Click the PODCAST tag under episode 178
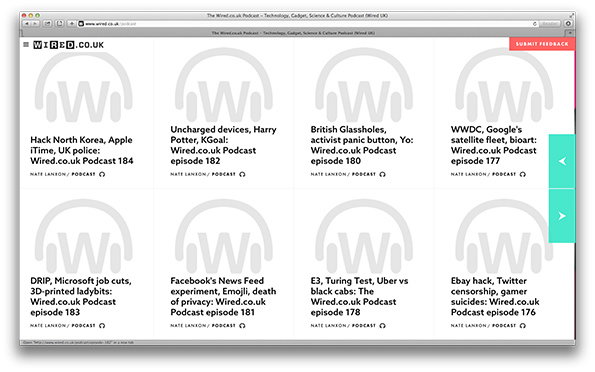Viewport: 595px width, 372px height. click(x=364, y=325)
